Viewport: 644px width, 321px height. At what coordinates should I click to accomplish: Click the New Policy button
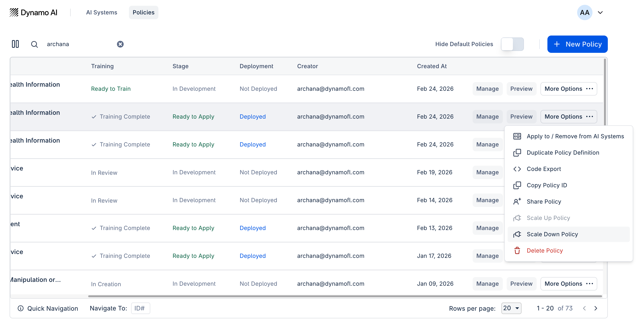click(577, 44)
